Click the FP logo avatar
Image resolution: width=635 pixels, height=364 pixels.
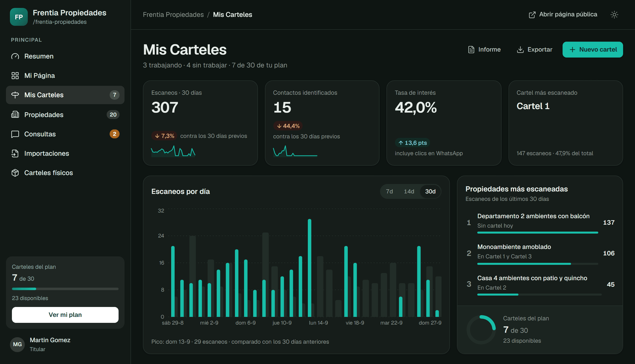(19, 17)
